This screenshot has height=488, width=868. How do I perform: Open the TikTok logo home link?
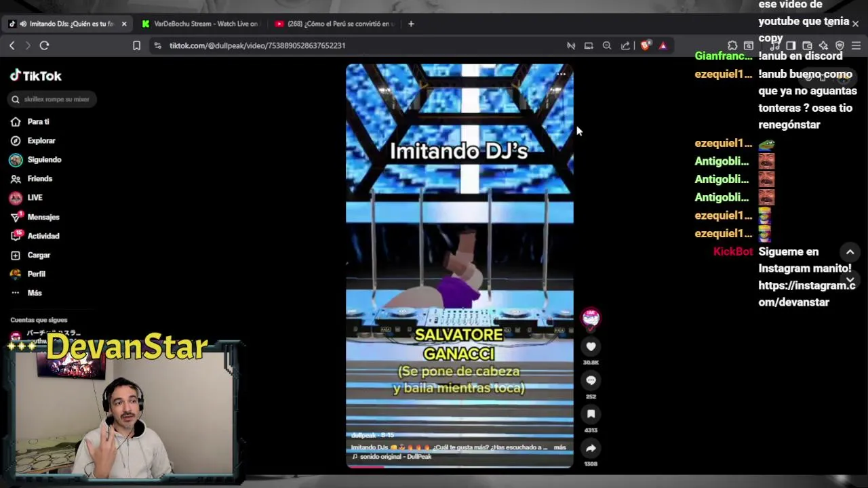tap(36, 76)
